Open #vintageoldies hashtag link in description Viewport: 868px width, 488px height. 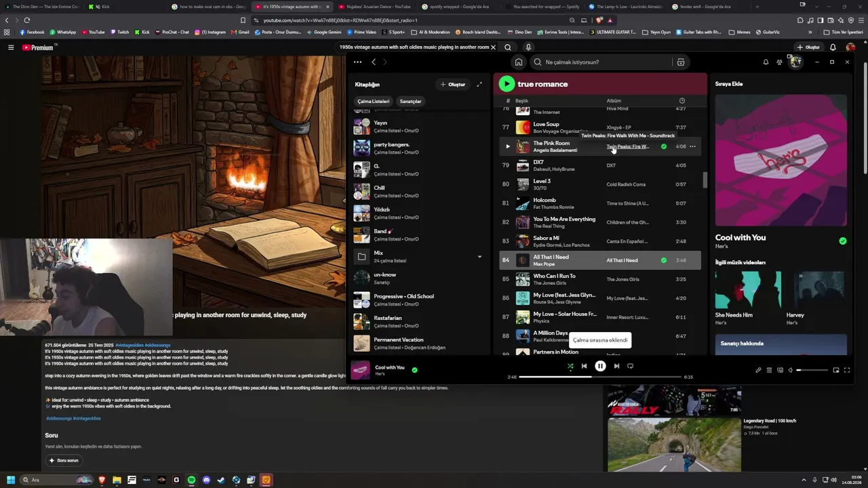[87, 418]
